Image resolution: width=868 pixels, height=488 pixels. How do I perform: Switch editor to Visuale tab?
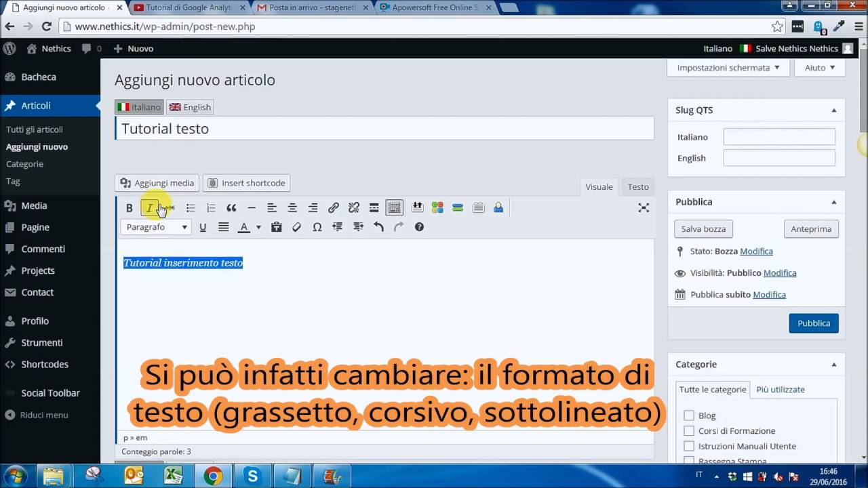(599, 186)
